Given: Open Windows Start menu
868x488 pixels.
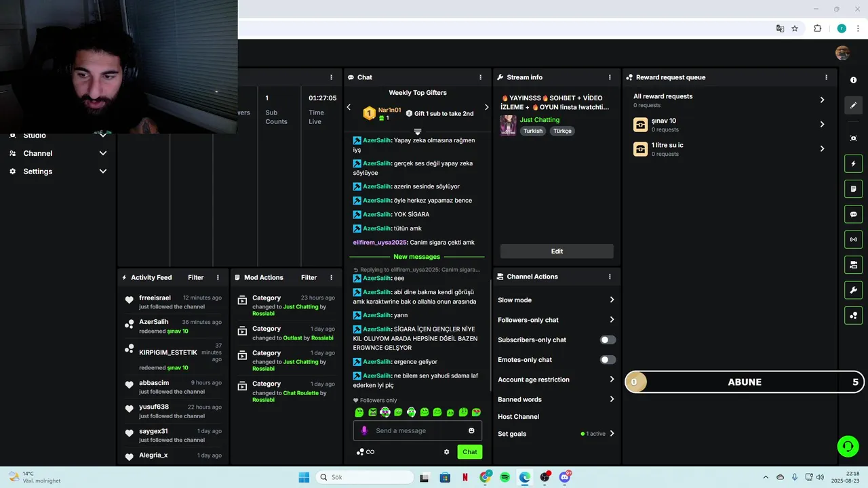Looking at the screenshot, I should point(304,477).
